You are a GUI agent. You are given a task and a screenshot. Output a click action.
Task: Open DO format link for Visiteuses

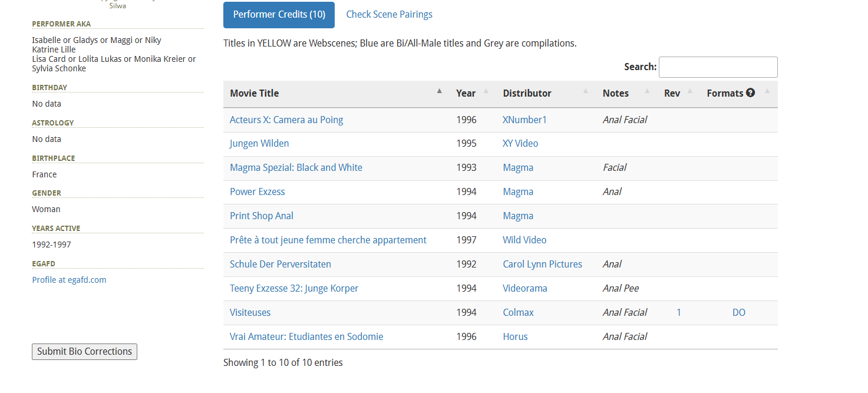pyautogui.click(x=738, y=313)
